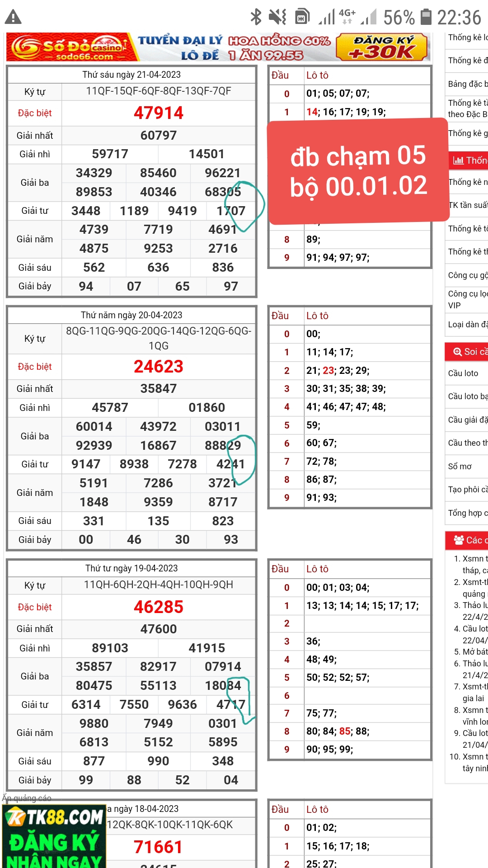
Task: Open Thống kê theo Đặc B link
Action: (467, 108)
